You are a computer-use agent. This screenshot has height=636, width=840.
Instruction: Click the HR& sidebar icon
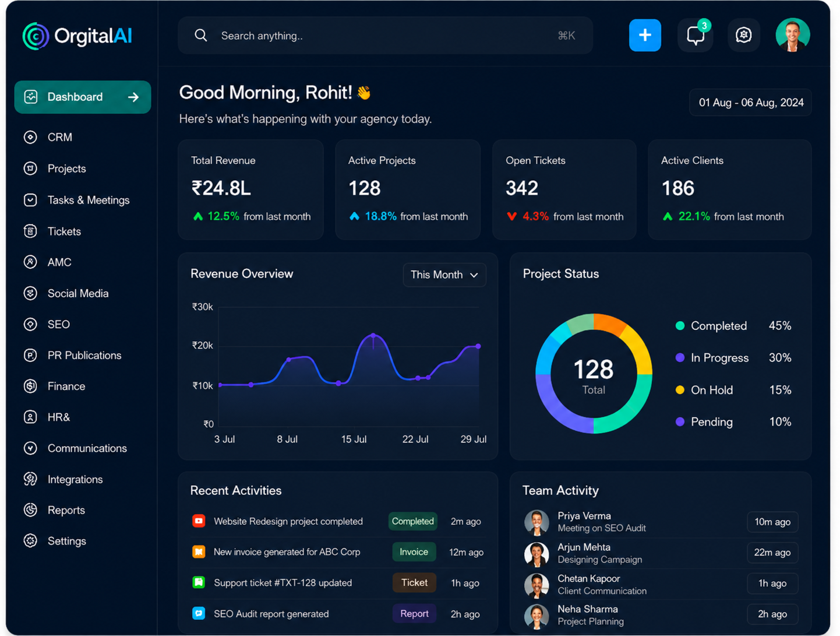click(x=30, y=417)
